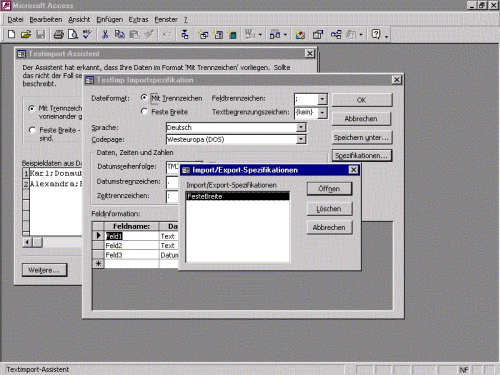Screen dimensions: 500x375
Task: Click the New blank document toolbar icon
Action: (x=11, y=34)
